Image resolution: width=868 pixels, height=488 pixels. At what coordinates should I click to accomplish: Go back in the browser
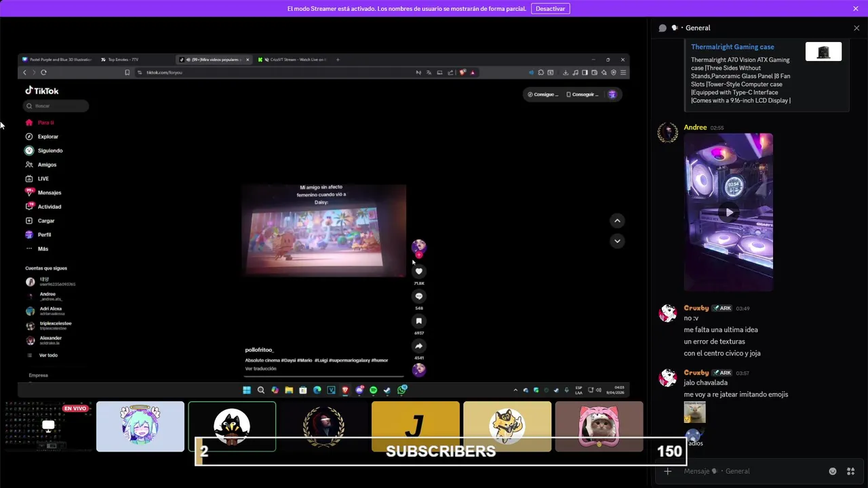coord(25,73)
